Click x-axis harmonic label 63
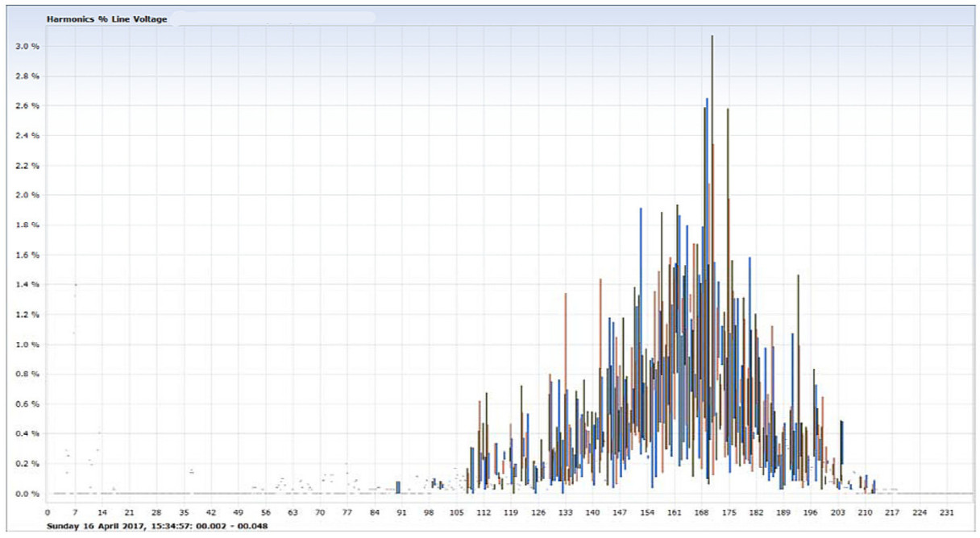The width and height of the screenshot is (980, 538). pos(293,511)
